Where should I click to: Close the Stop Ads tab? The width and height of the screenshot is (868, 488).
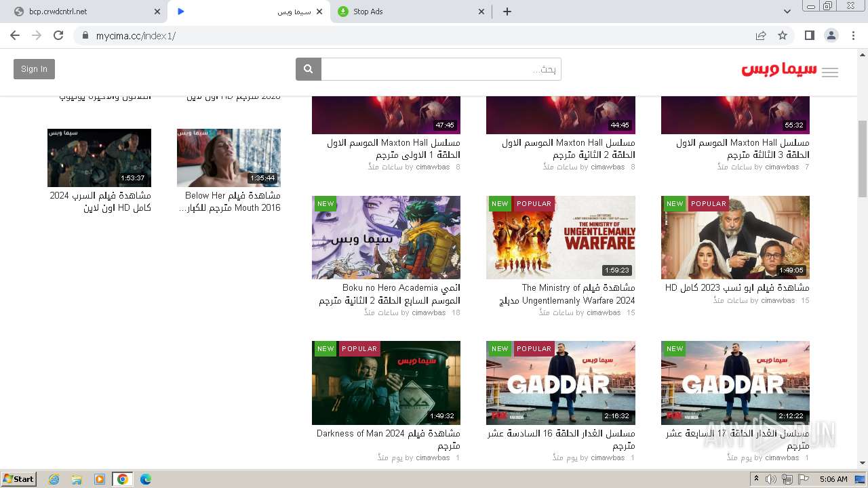coord(481,12)
